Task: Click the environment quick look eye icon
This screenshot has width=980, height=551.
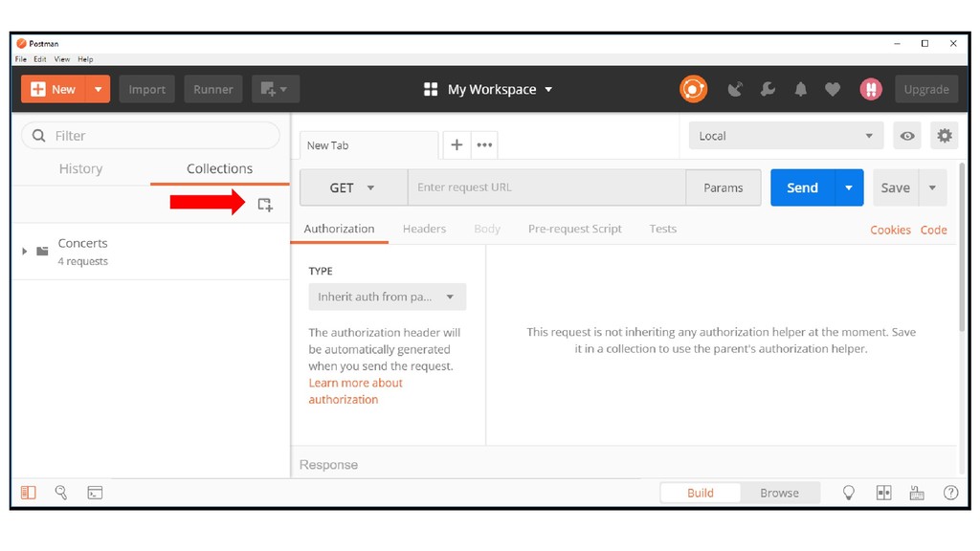Action: (x=907, y=136)
